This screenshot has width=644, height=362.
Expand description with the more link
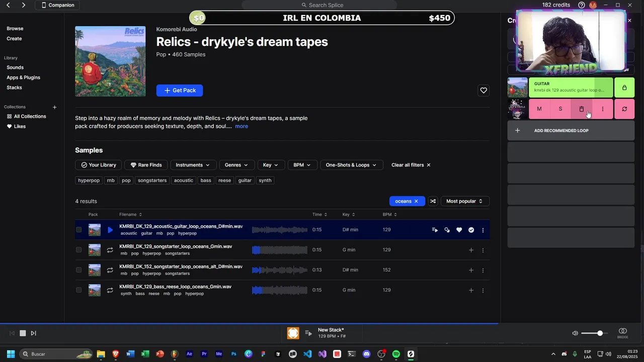coord(242,126)
